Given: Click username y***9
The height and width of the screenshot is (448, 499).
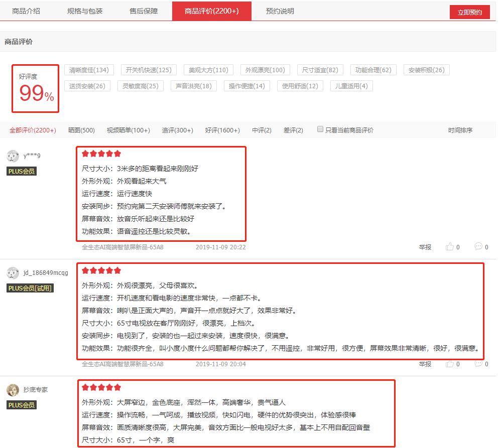Looking at the screenshot, I should (x=32, y=156).
